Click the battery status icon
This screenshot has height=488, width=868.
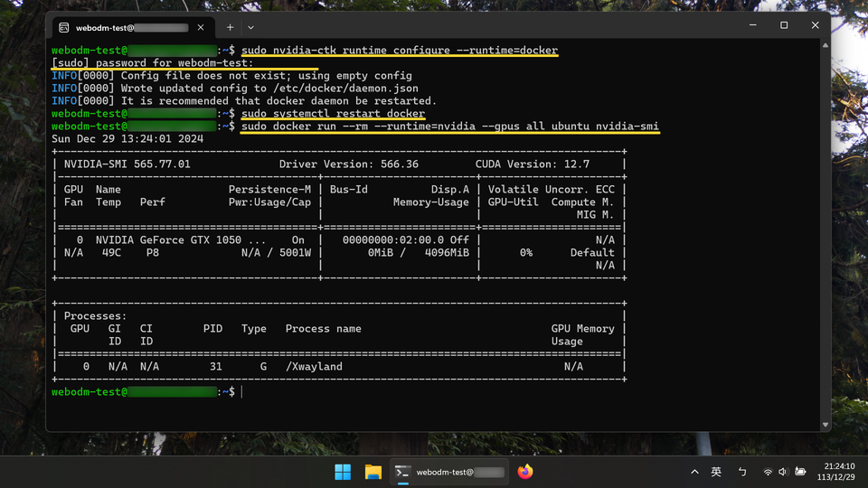800,472
